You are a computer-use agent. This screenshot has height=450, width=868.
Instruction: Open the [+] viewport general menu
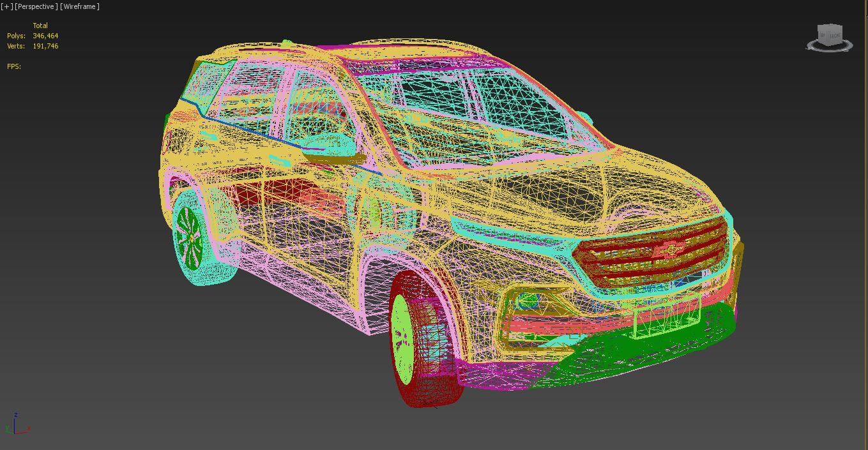[6, 6]
